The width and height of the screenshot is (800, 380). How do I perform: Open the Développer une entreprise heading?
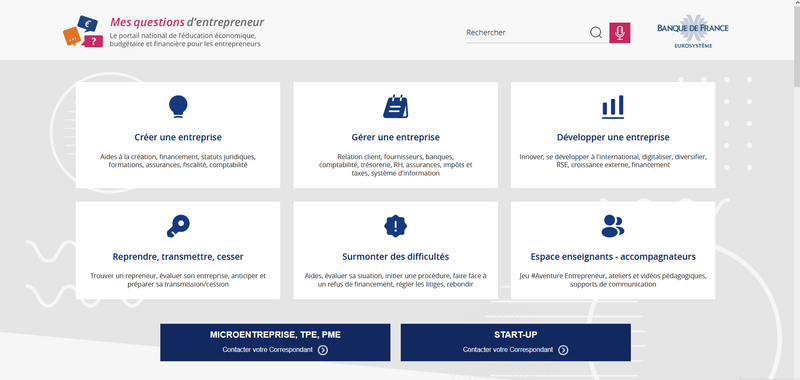[x=613, y=137]
